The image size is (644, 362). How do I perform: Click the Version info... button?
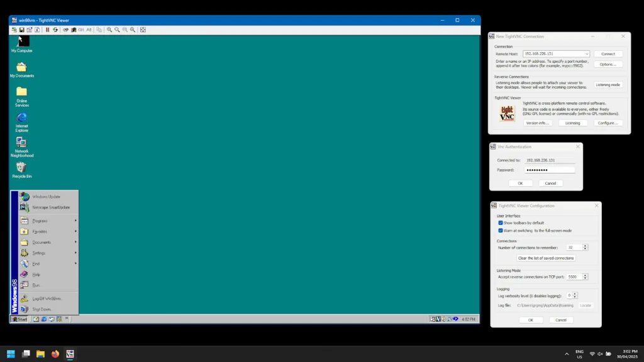(x=537, y=123)
